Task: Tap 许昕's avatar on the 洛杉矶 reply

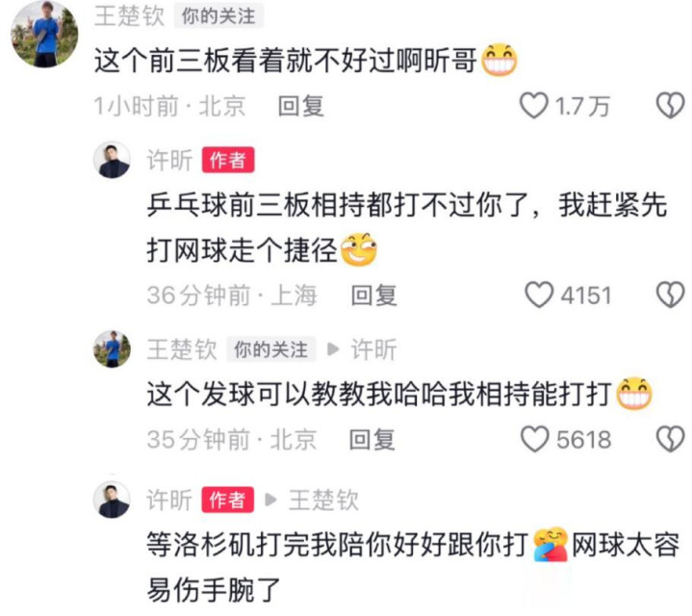Action: click(112, 500)
